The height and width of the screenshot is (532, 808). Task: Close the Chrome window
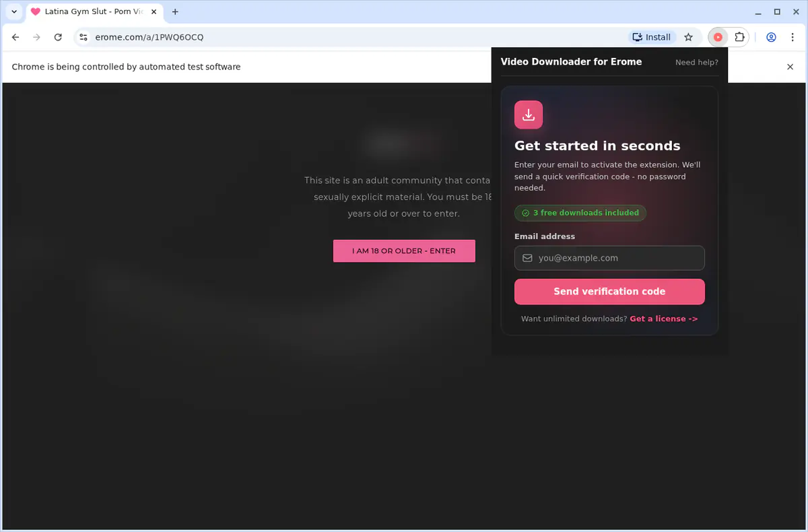(x=795, y=11)
